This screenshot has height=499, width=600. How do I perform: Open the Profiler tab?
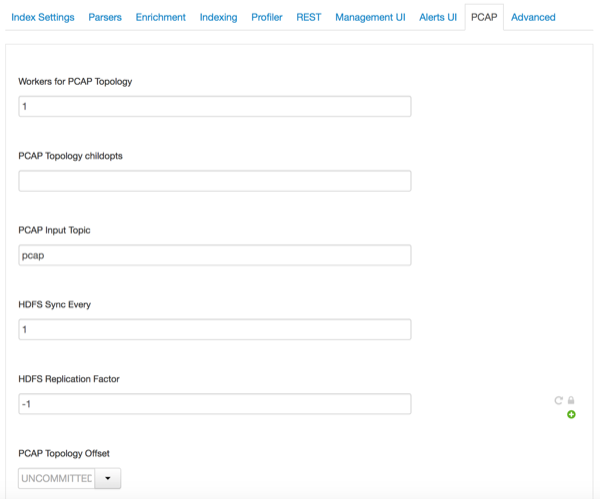(x=267, y=17)
